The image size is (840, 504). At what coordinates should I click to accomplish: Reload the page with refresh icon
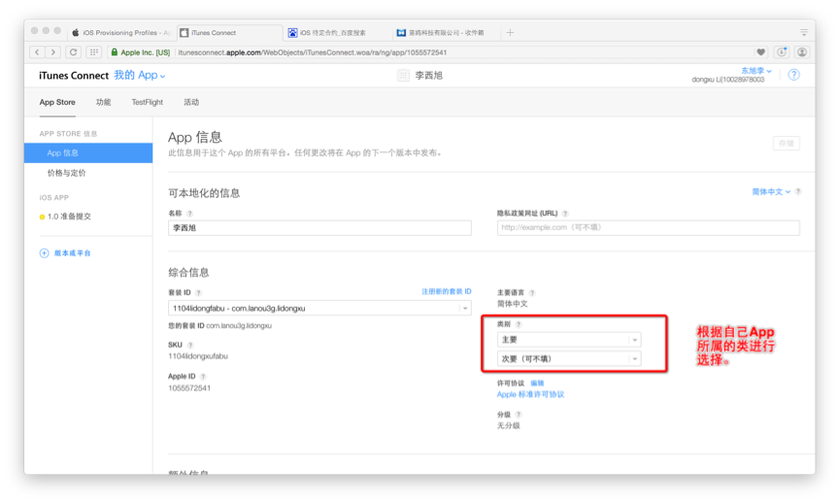tap(74, 51)
